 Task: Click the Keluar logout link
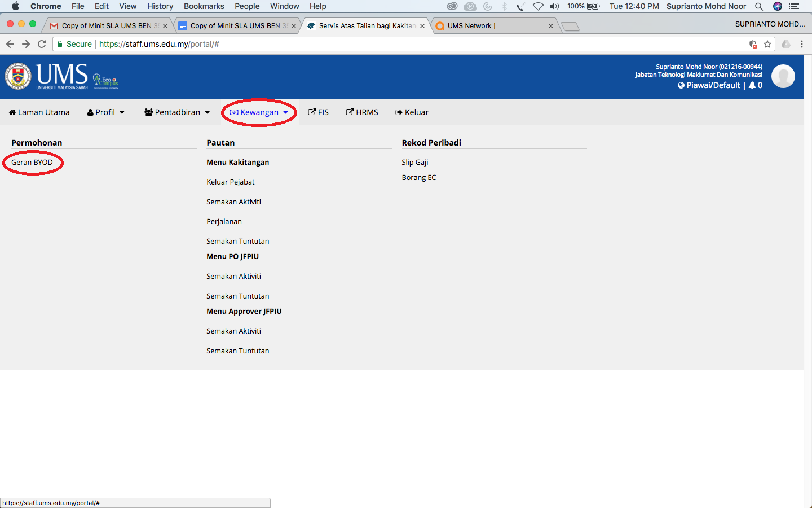[x=412, y=112]
